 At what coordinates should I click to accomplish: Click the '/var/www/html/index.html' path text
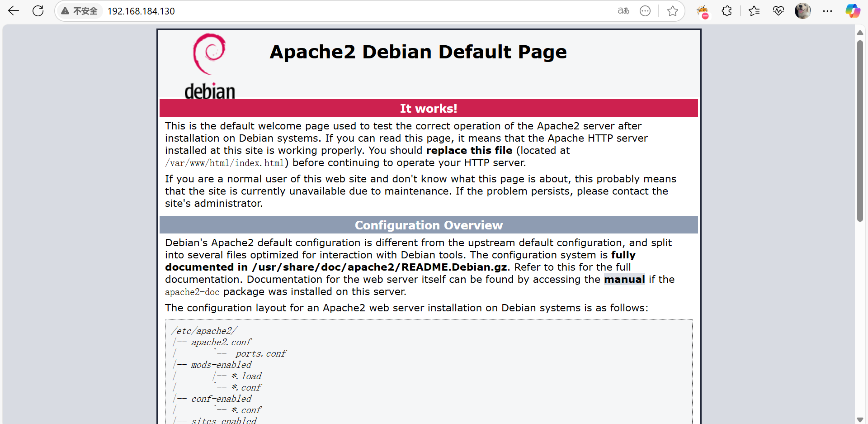pos(225,163)
